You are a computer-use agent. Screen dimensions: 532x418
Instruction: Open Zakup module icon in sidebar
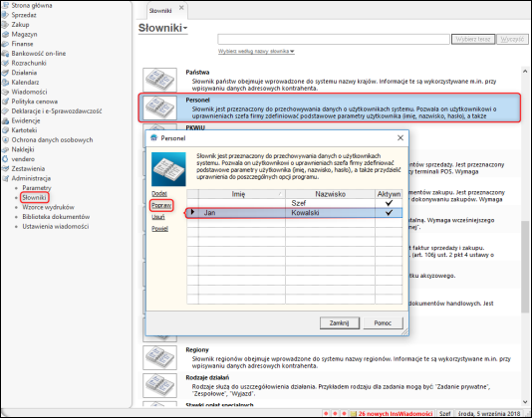[x=5, y=25]
